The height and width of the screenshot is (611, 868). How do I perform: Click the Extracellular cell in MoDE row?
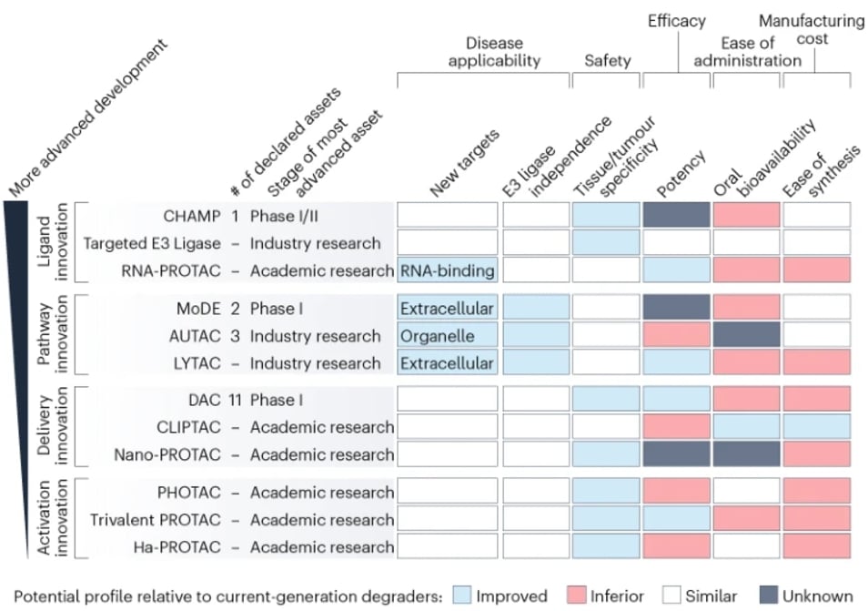tap(448, 308)
